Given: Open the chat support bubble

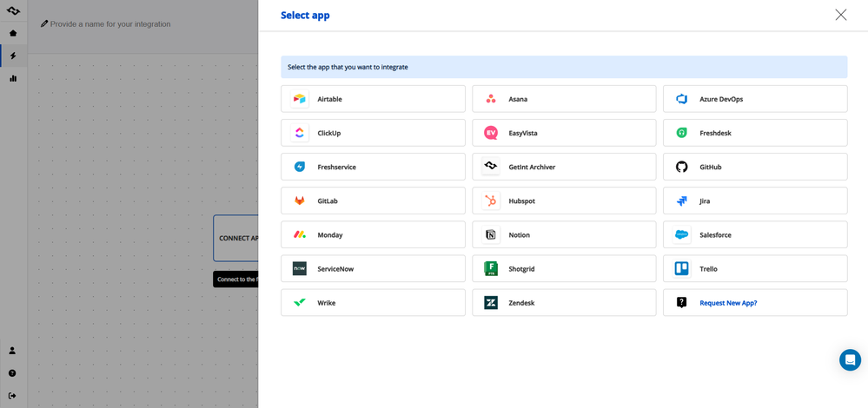Looking at the screenshot, I should click(x=850, y=360).
